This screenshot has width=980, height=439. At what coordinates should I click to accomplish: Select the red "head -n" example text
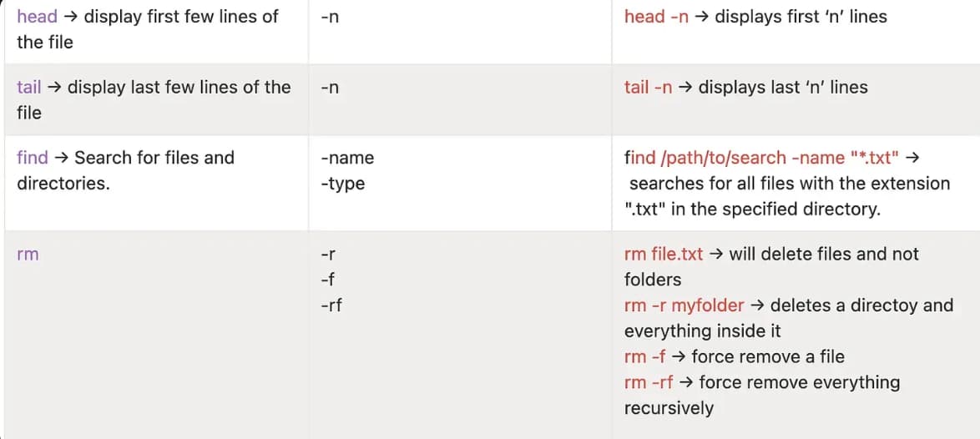click(656, 16)
